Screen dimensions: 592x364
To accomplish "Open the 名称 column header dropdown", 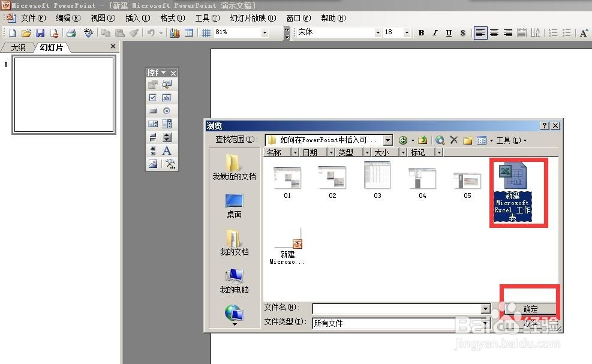I will [x=295, y=152].
